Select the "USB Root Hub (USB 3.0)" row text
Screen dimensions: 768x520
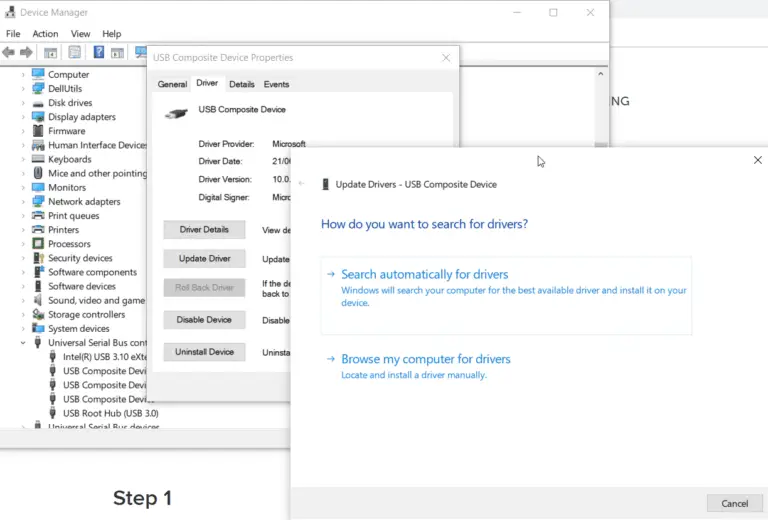point(111,413)
